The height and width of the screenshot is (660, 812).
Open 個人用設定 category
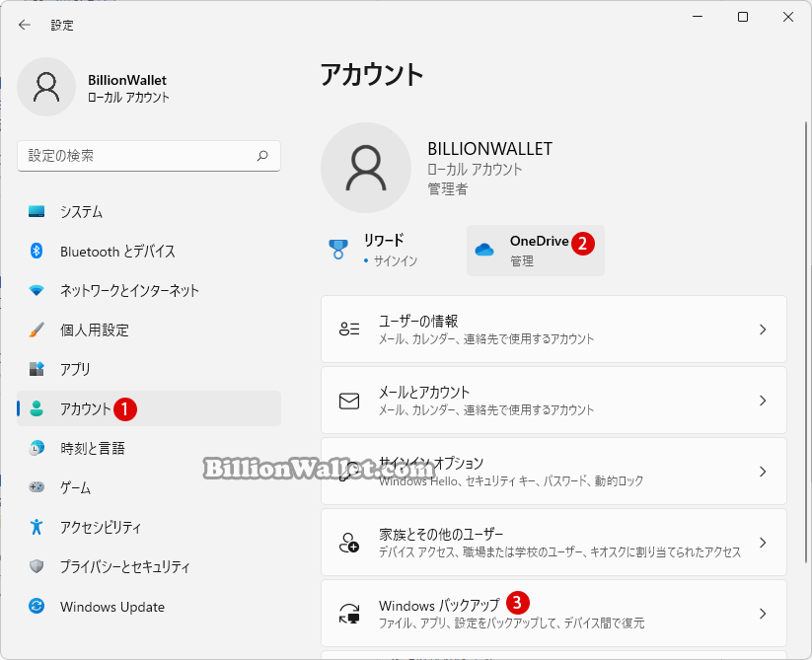(x=149, y=330)
